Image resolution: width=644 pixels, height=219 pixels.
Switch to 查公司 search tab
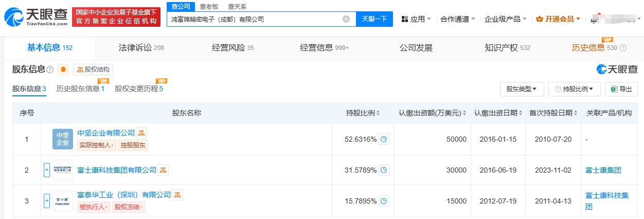tap(180, 6)
